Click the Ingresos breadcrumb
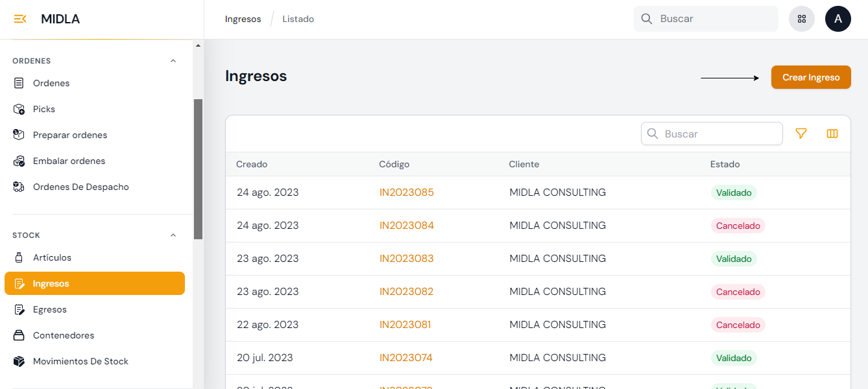The width and height of the screenshot is (868, 389). (x=243, y=19)
